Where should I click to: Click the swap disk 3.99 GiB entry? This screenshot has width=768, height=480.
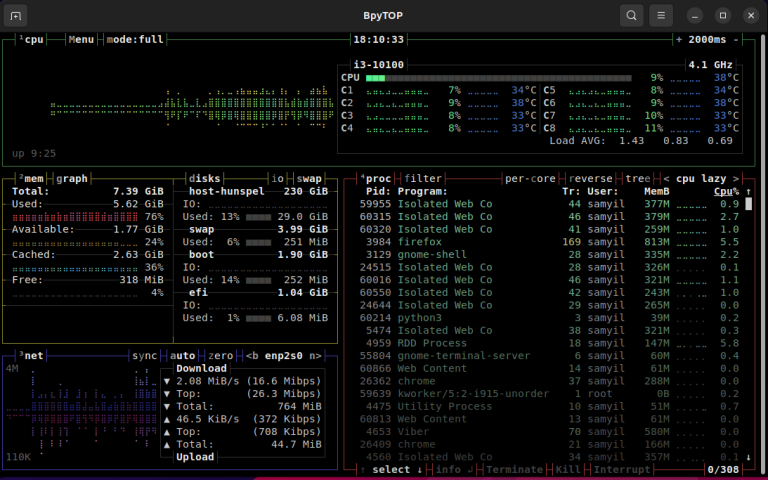coord(259,230)
